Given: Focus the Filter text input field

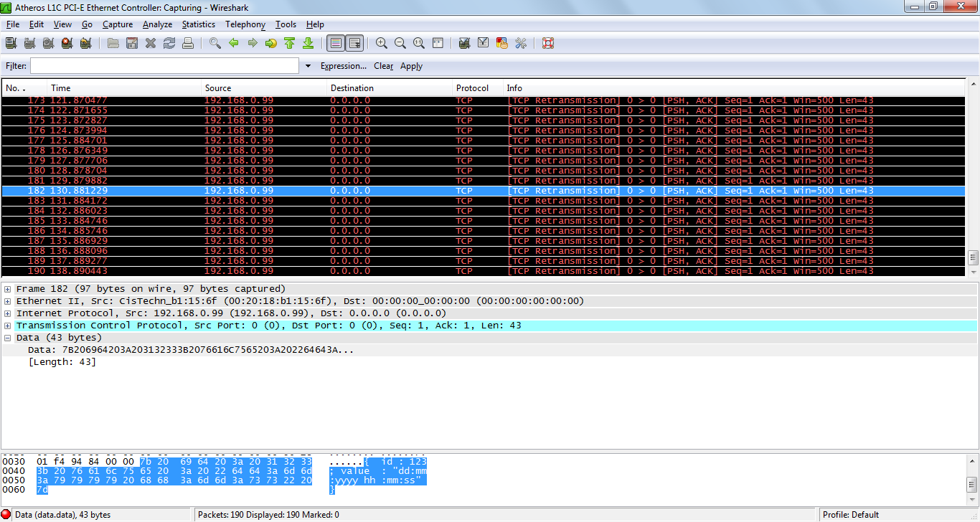Looking at the screenshot, I should coord(164,66).
